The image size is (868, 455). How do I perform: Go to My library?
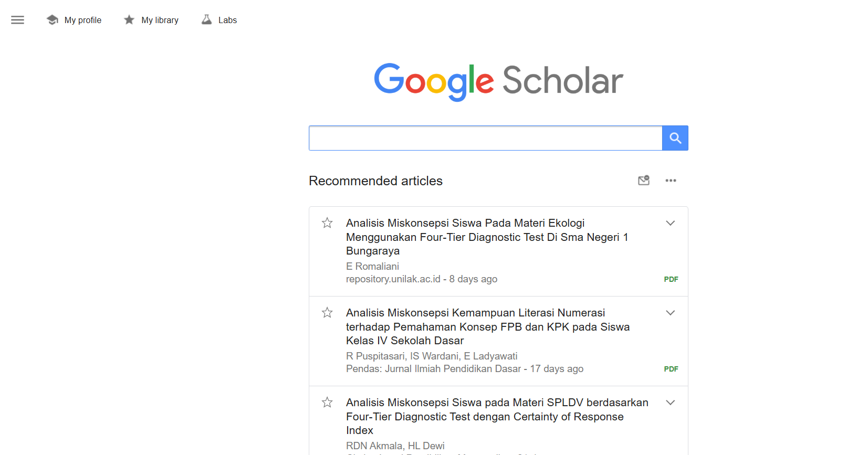click(x=160, y=20)
